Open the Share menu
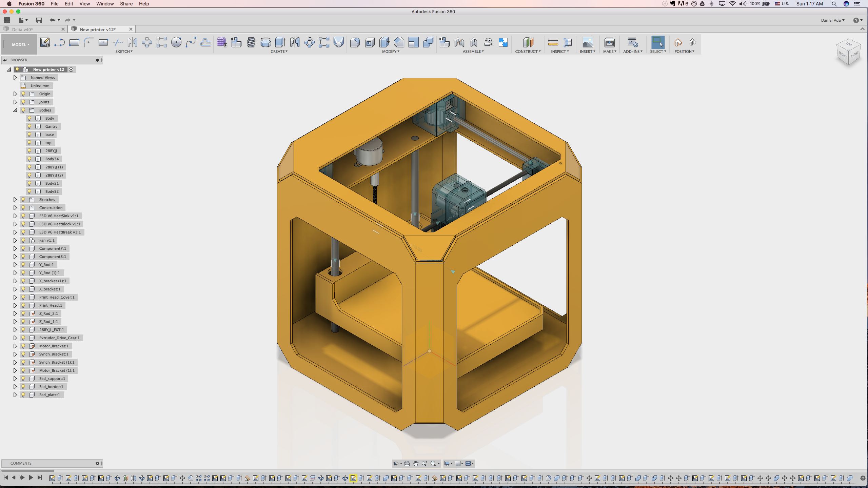The width and height of the screenshot is (868, 488). point(126,4)
